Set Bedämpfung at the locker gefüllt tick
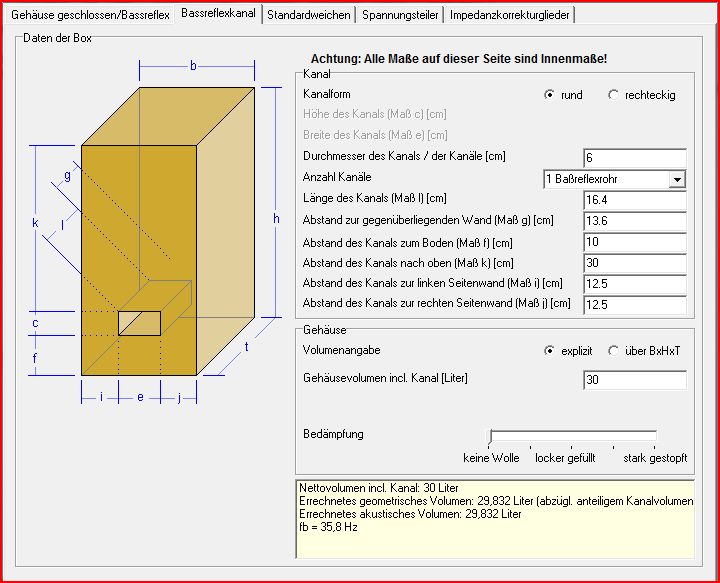The width and height of the screenshot is (720, 583). pyautogui.click(x=572, y=446)
